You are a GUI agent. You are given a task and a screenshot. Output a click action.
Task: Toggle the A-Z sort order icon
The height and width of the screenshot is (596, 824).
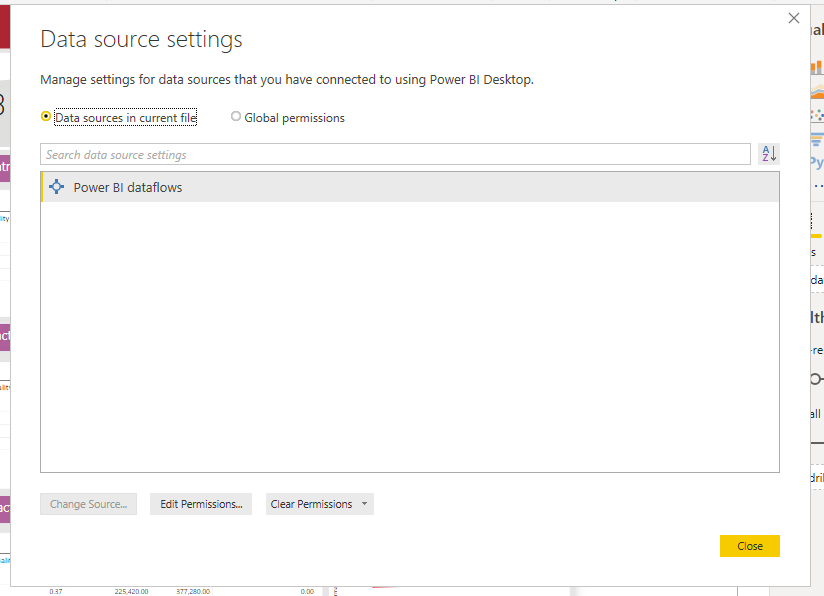[x=769, y=154]
